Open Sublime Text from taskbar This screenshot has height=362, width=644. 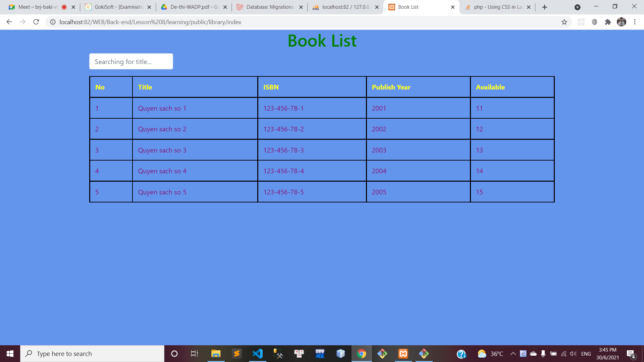[x=237, y=354]
